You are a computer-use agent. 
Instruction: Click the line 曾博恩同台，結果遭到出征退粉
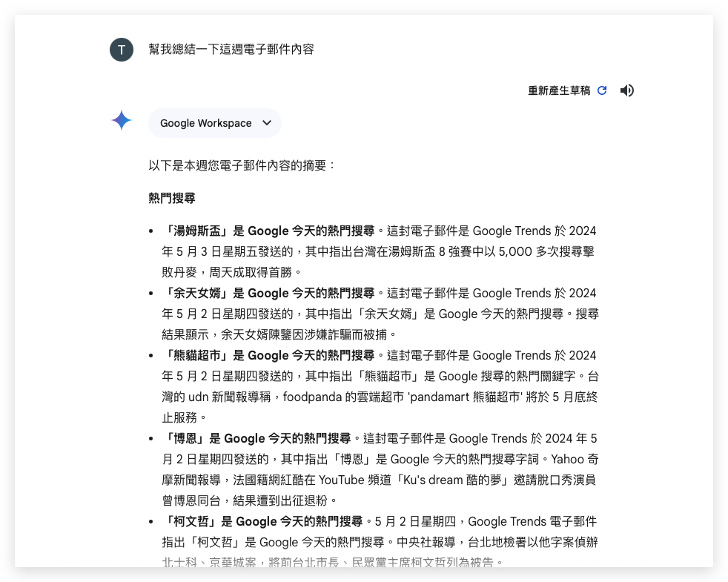coord(249,500)
